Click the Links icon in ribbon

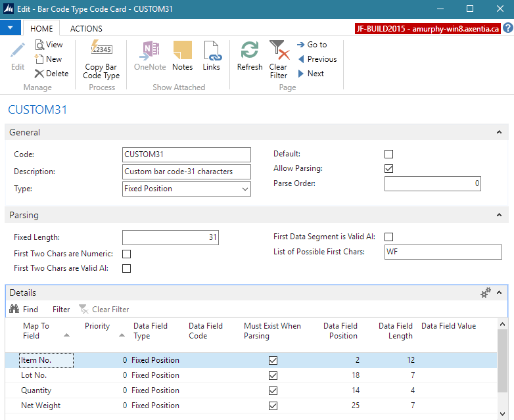click(x=211, y=51)
